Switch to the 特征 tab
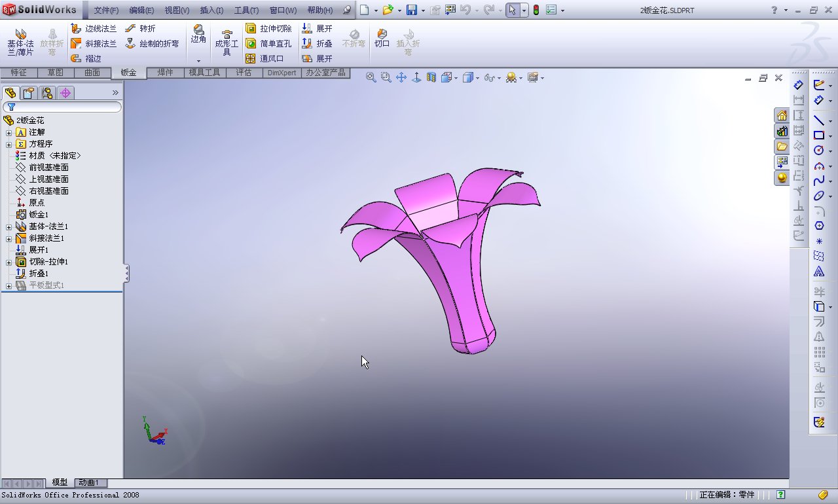The width and height of the screenshot is (838, 504). click(18, 73)
